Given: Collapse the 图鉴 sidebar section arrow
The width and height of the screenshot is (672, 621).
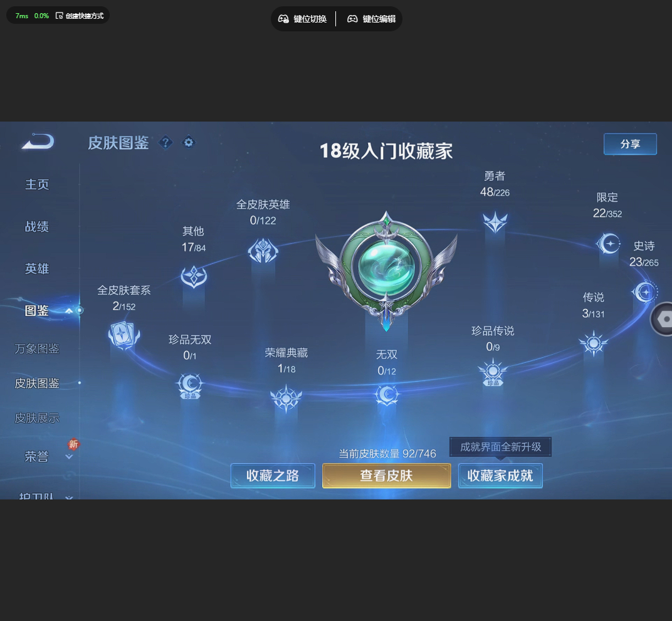Looking at the screenshot, I should point(69,311).
